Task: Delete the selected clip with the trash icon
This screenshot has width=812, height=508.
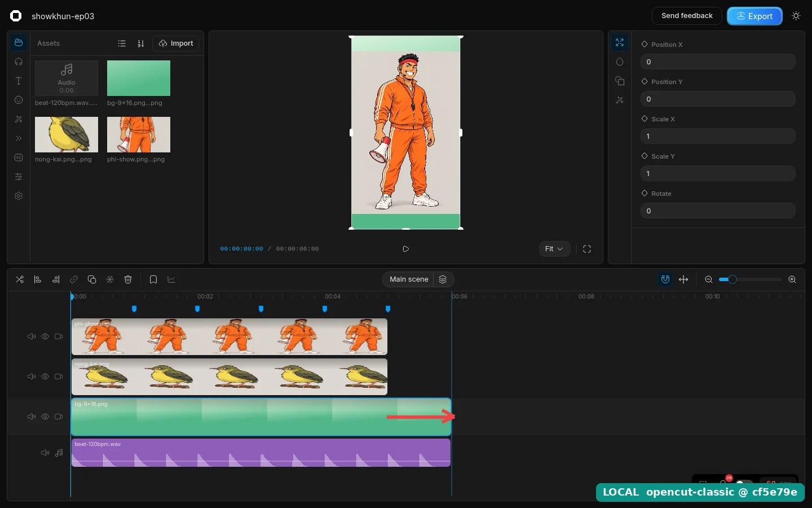Action: click(x=128, y=279)
